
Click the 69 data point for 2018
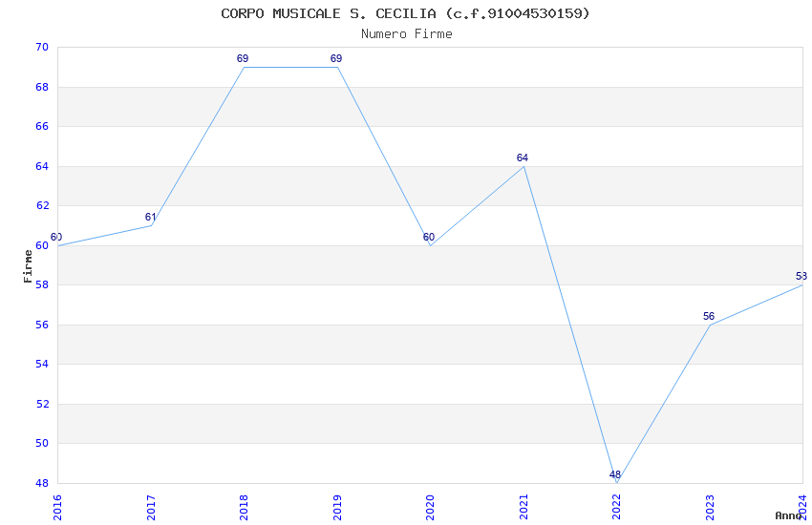(245, 67)
